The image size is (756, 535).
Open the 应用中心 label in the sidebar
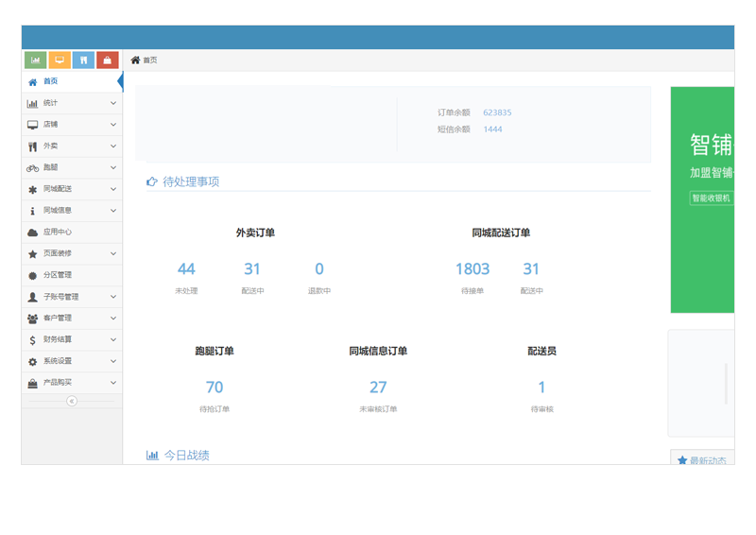(x=58, y=232)
